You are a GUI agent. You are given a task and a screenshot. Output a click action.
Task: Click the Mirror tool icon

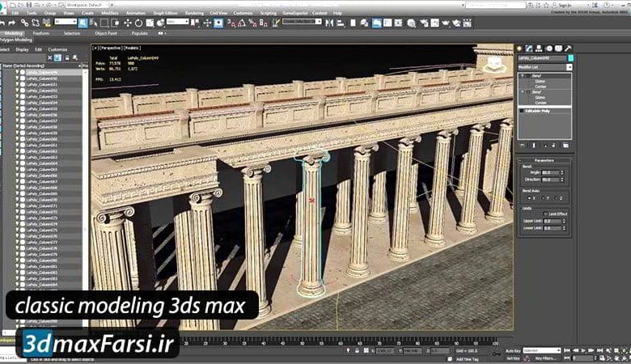329,23
